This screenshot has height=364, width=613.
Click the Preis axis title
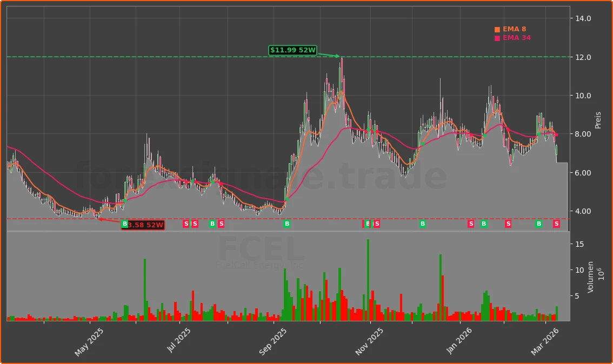click(x=598, y=120)
